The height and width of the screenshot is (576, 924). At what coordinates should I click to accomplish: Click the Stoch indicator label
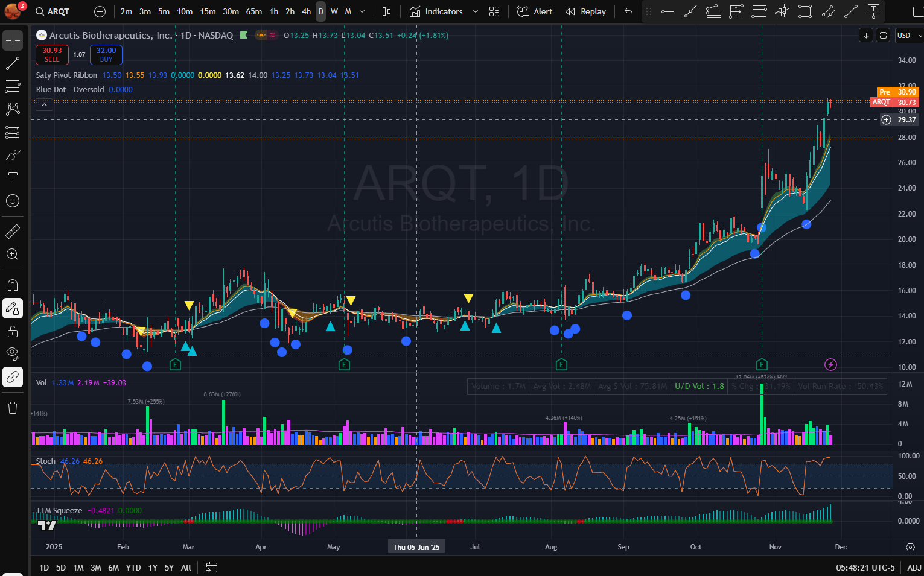45,461
